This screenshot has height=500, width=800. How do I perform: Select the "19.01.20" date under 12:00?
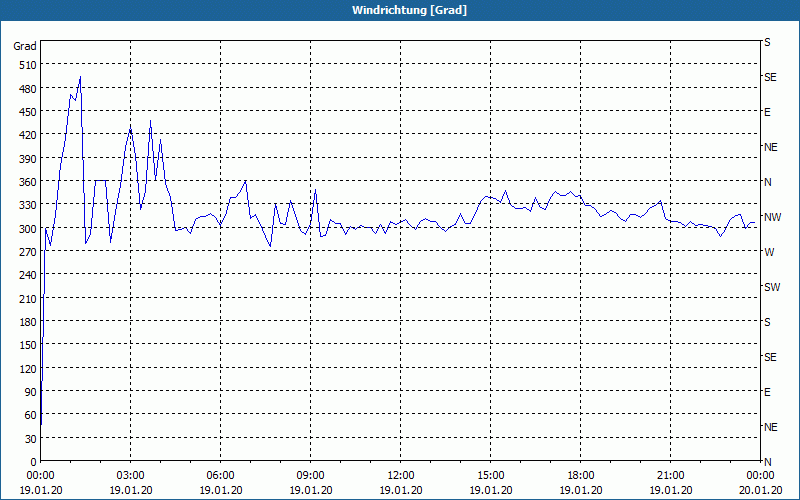pos(401,490)
